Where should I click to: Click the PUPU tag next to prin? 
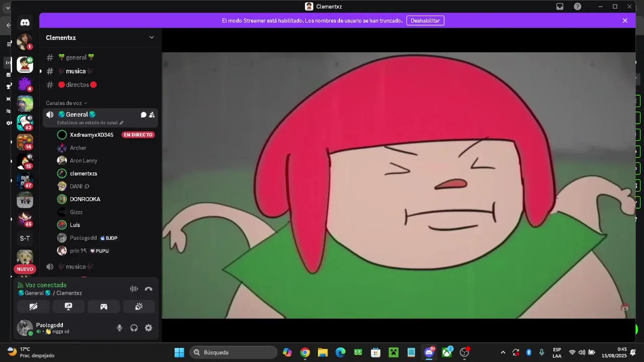pyautogui.click(x=99, y=251)
